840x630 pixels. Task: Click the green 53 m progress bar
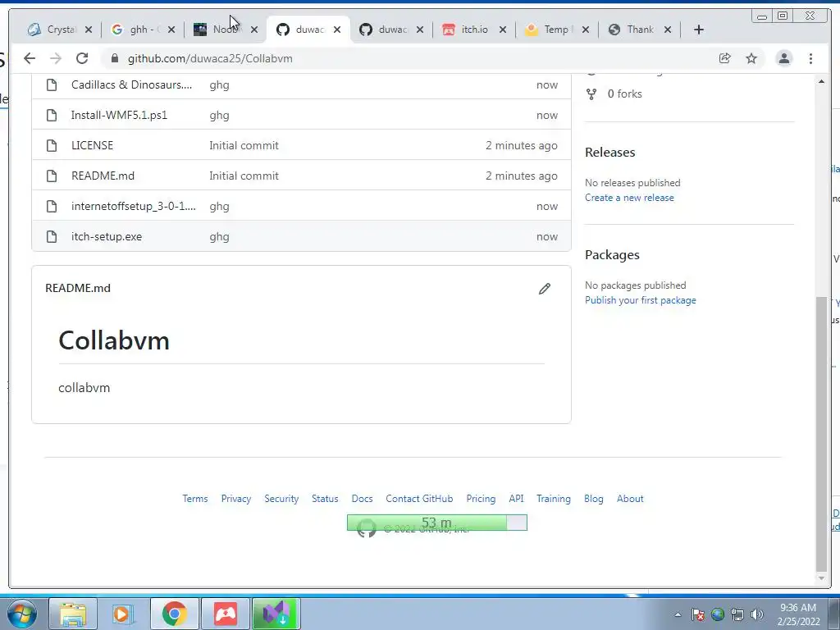click(437, 523)
